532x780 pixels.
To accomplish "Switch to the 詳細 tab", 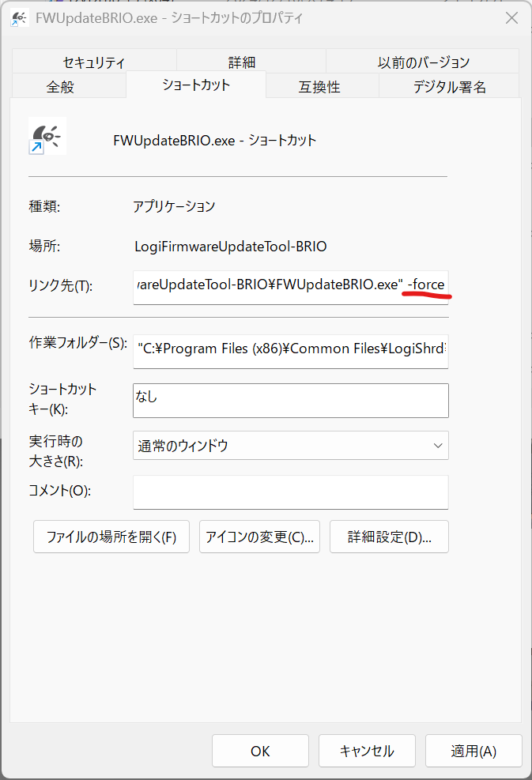I will (x=241, y=62).
